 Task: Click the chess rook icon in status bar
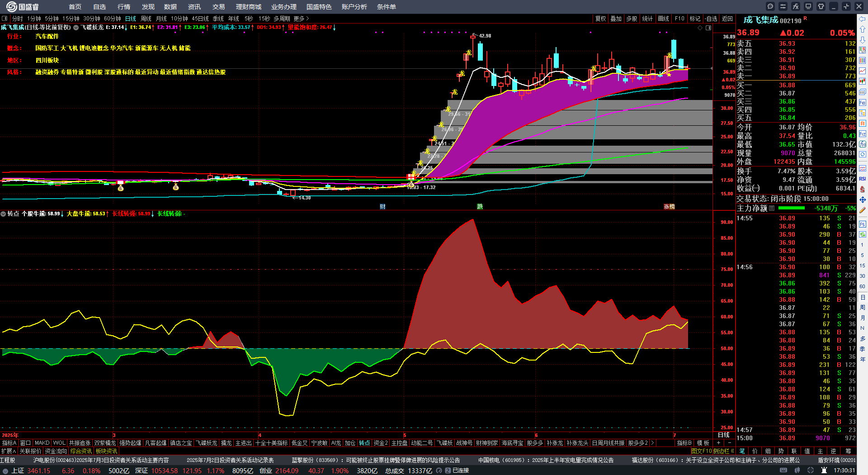[x=824, y=470]
